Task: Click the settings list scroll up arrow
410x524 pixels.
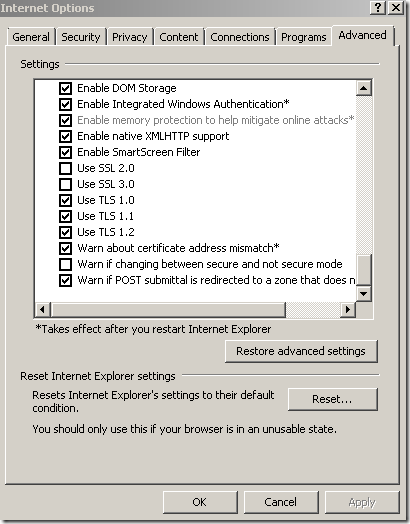Action: (364, 88)
